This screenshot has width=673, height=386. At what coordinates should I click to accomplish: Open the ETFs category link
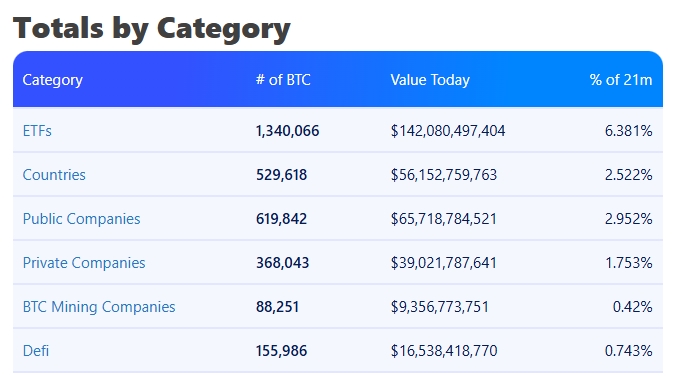(37, 131)
